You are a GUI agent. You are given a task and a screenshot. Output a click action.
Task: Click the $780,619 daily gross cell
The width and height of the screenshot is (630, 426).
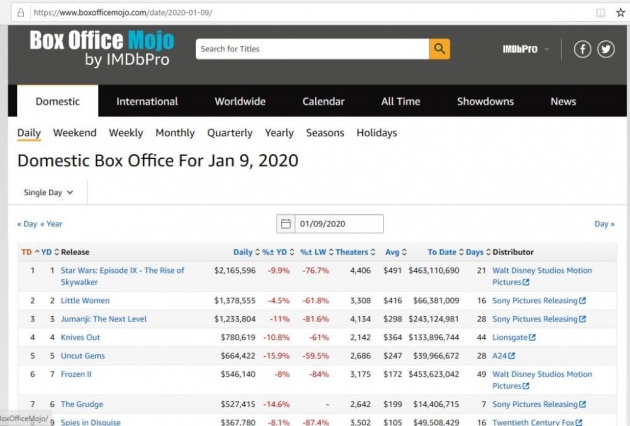[238, 338]
